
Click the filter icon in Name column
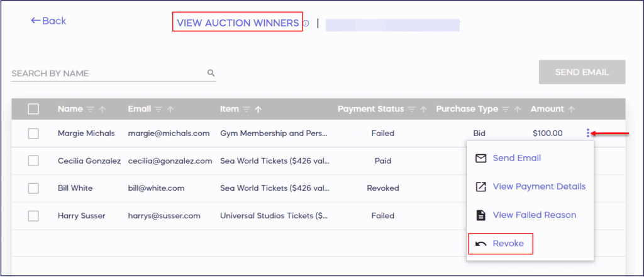point(91,109)
